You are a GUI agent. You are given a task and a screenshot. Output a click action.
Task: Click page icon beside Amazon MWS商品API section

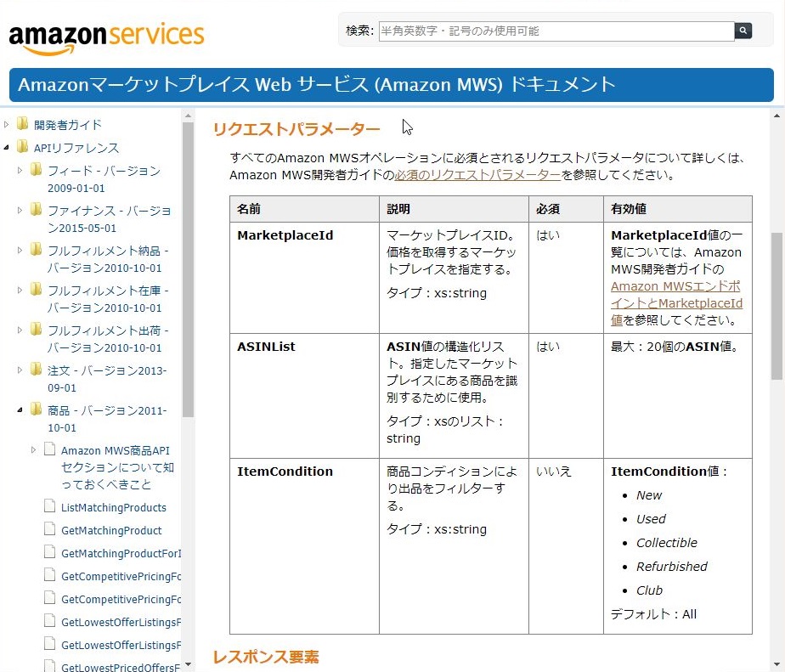tap(49, 449)
